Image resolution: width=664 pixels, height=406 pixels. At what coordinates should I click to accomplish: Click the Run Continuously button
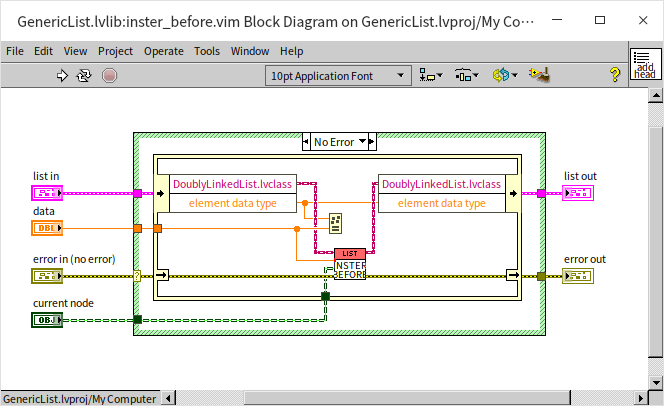click(84, 75)
